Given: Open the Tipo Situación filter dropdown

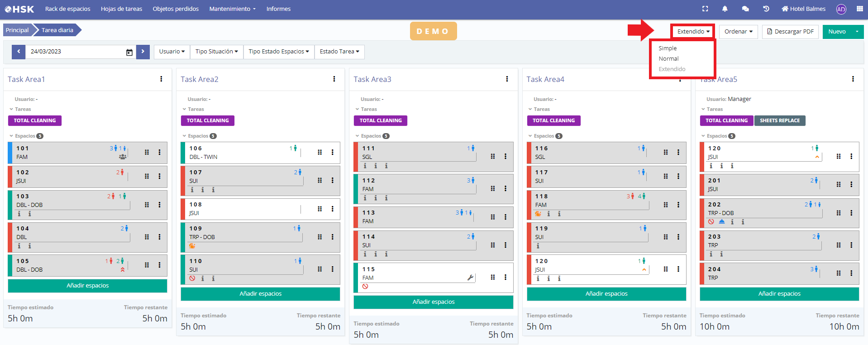Looking at the screenshot, I should click(216, 52).
